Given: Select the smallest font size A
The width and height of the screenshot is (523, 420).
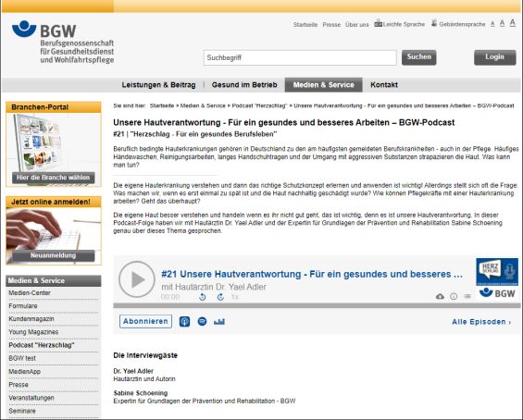Looking at the screenshot, I should pyautogui.click(x=492, y=24).
